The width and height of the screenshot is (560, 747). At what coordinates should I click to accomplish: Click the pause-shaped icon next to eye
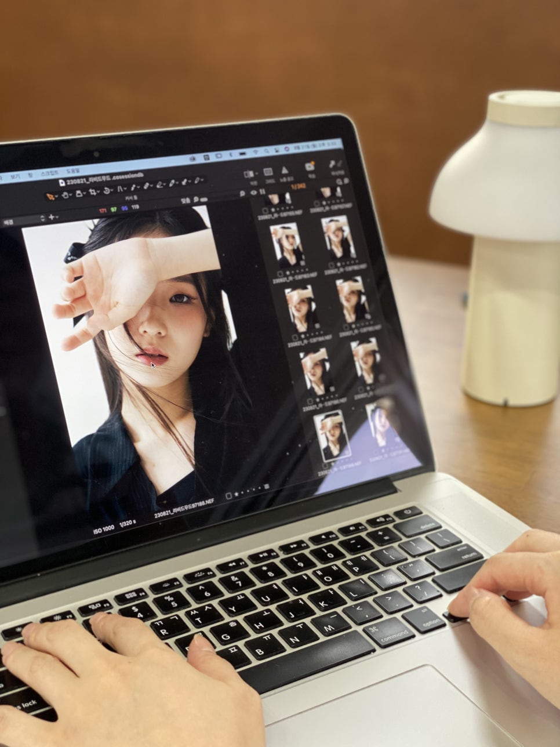[261, 192]
